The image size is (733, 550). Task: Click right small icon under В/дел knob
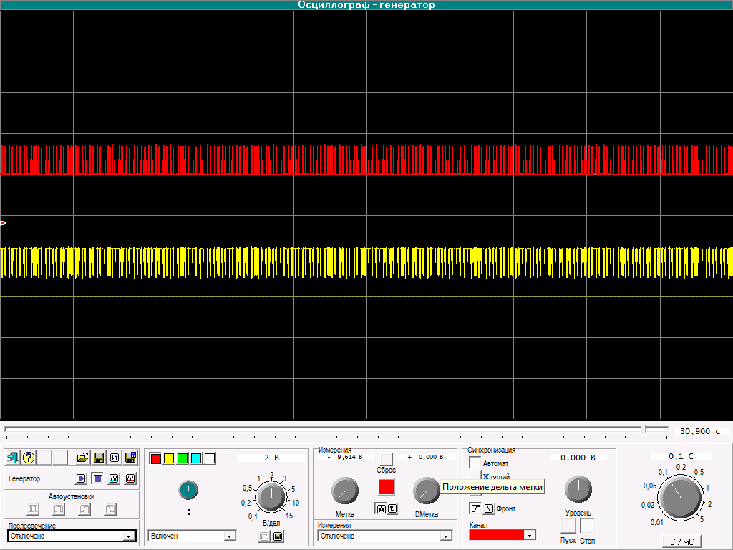coord(278,536)
